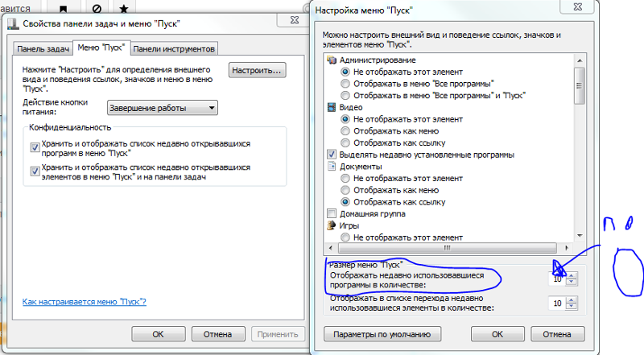Click the star icon at top left

[x=122, y=8]
